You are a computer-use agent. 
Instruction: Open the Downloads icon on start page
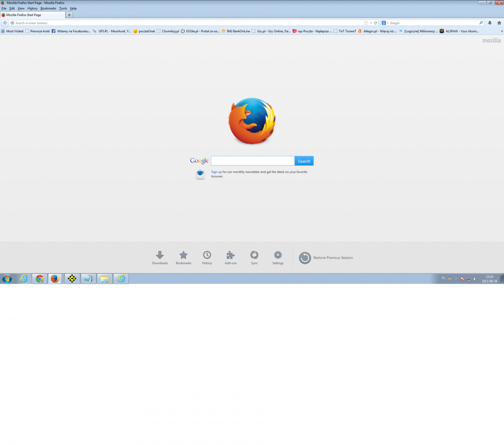pyautogui.click(x=160, y=258)
